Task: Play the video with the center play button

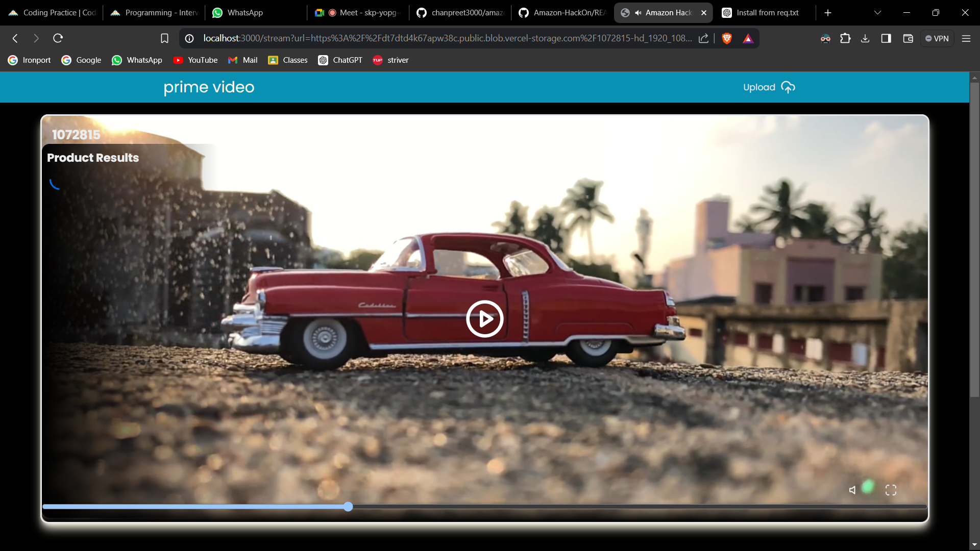Action: tap(484, 319)
